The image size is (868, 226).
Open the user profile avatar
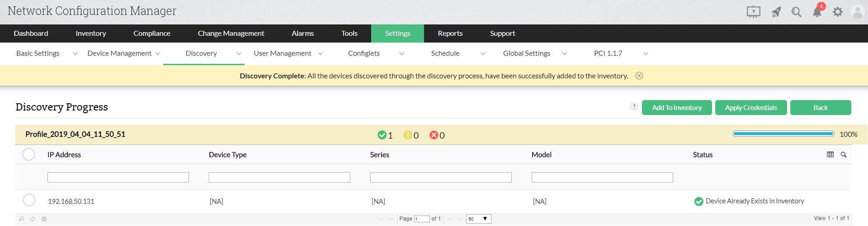(x=857, y=12)
